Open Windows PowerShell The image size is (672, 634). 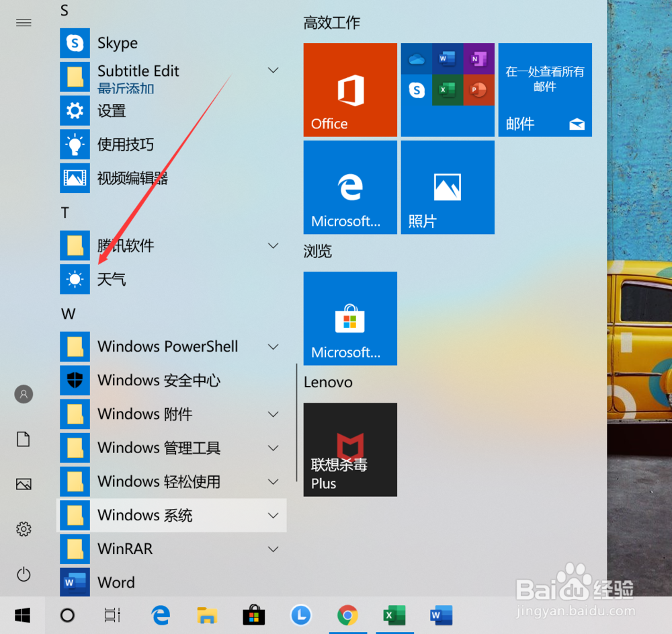(x=167, y=346)
